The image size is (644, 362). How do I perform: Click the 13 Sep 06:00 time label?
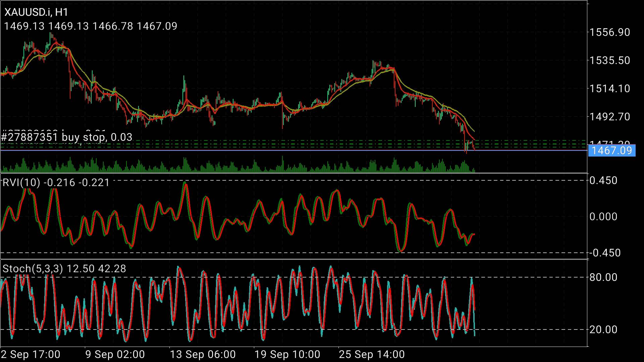(x=203, y=354)
